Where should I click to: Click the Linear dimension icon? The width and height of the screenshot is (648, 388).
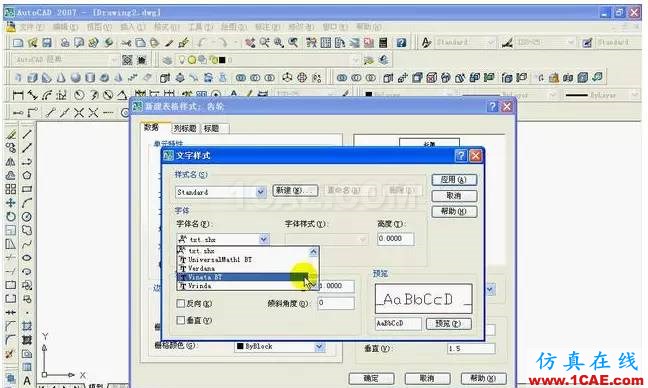(17, 95)
